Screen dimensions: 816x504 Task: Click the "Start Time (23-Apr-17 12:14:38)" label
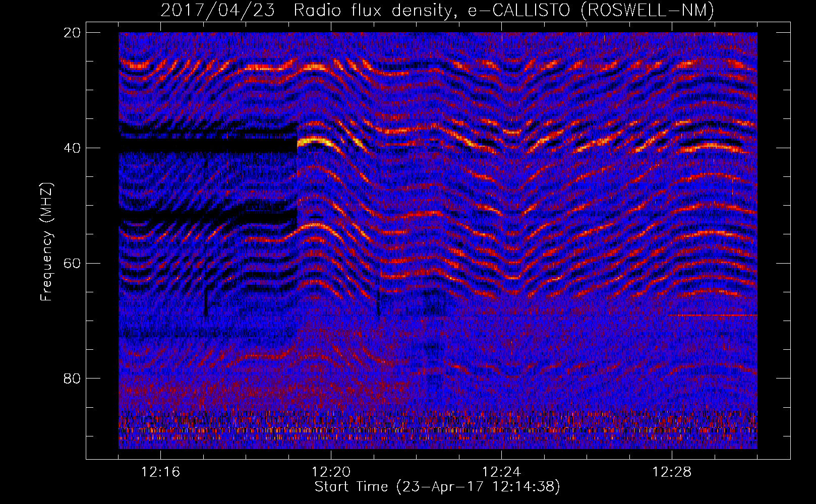coord(437,487)
